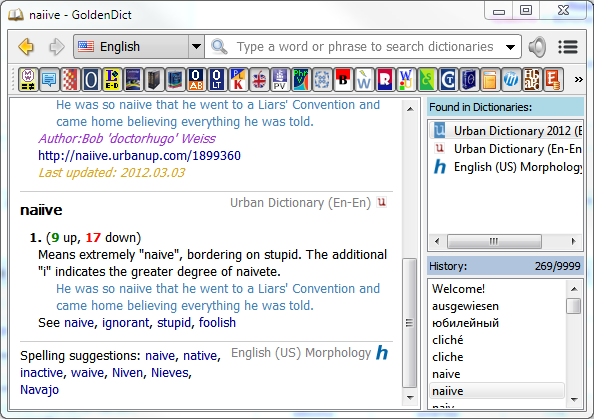
Task: Click the orange book dictionary icon
Action: pos(490,80)
